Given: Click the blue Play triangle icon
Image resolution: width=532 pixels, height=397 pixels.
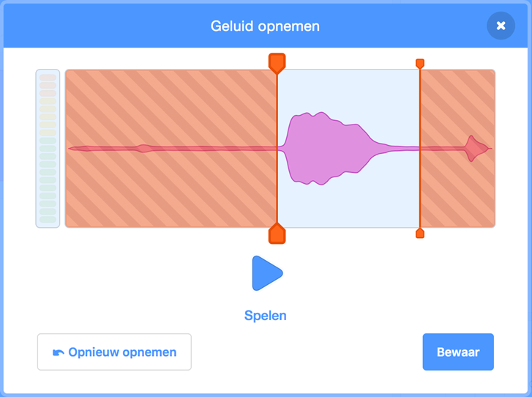Looking at the screenshot, I should tap(266, 273).
